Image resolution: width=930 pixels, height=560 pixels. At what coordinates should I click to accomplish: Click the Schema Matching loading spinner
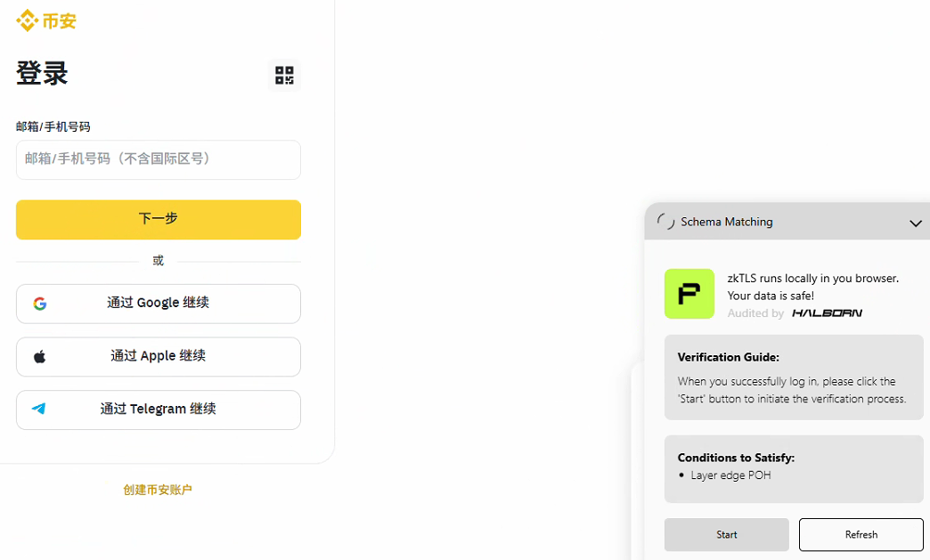pyautogui.click(x=665, y=222)
